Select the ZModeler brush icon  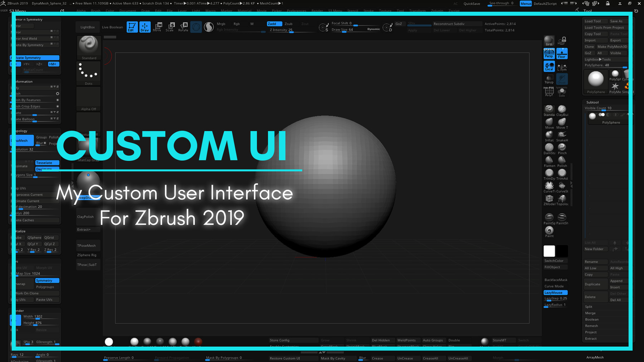(x=549, y=200)
